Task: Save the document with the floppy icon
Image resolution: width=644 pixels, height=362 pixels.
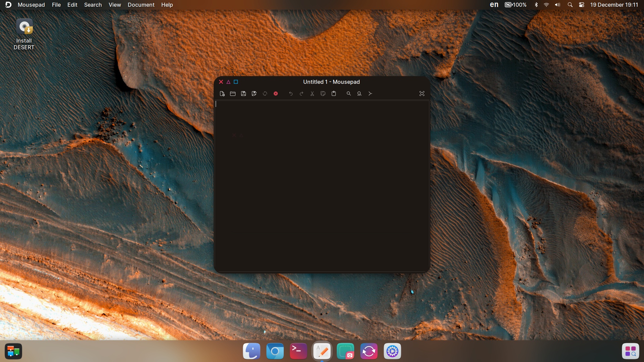Action: [244, 94]
